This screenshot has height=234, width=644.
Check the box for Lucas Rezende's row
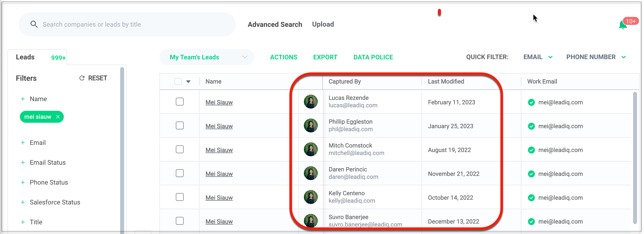(x=179, y=102)
